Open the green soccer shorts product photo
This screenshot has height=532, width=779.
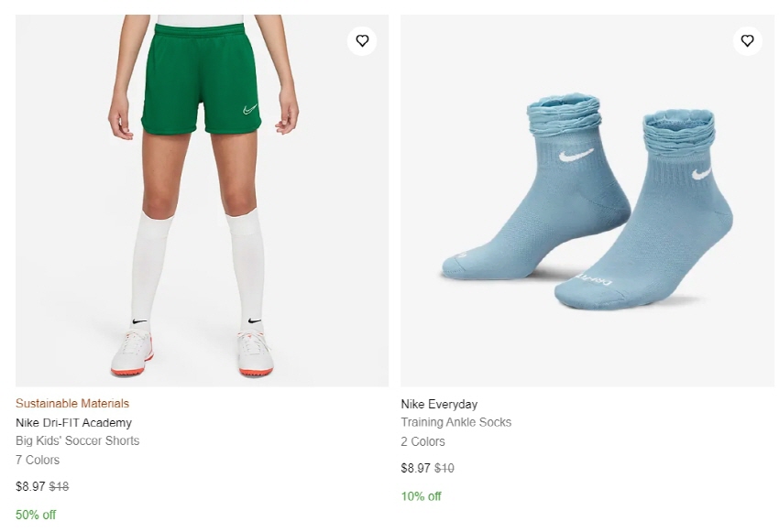pyautogui.click(x=203, y=201)
